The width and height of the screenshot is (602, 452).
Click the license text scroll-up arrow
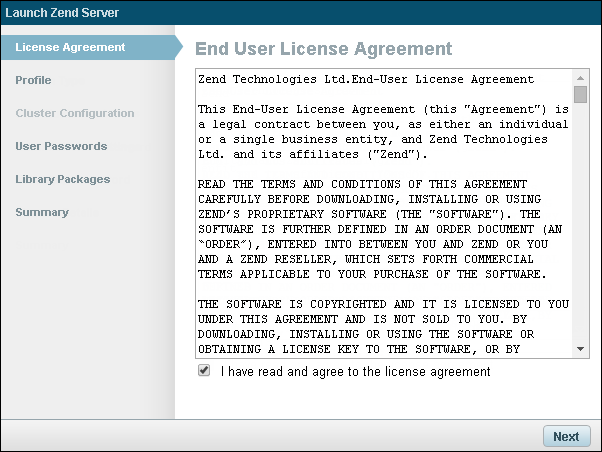point(581,77)
